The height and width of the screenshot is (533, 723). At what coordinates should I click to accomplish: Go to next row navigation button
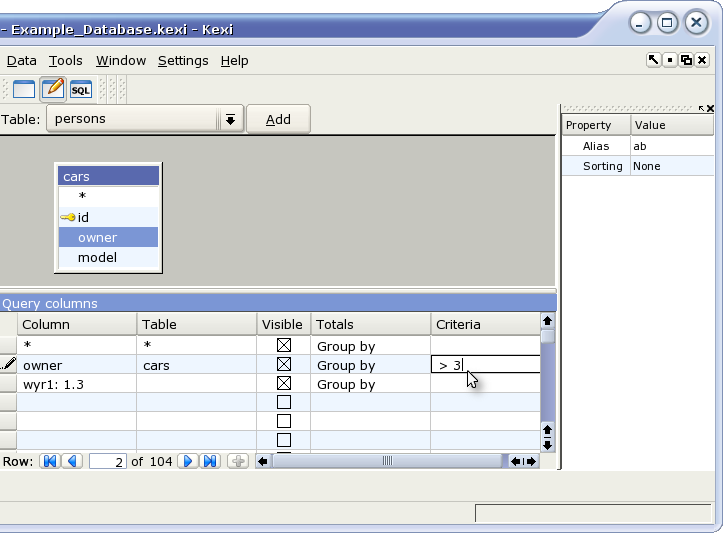(187, 461)
